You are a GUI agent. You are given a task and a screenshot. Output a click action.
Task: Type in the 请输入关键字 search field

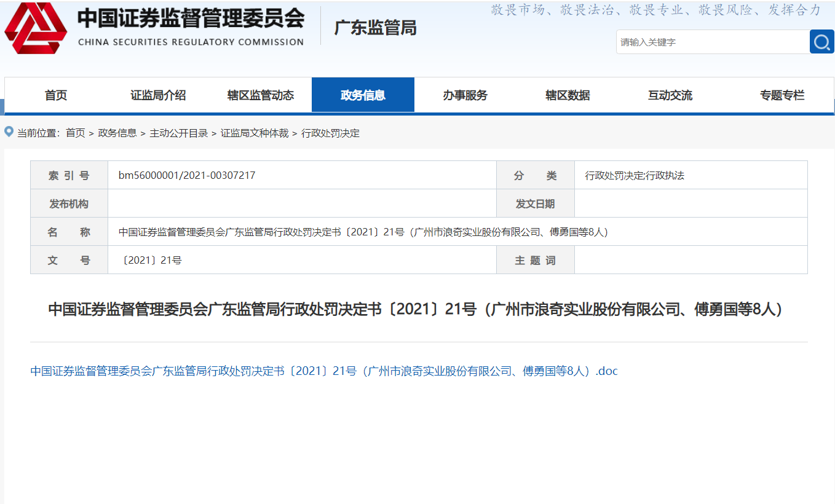coord(712,42)
